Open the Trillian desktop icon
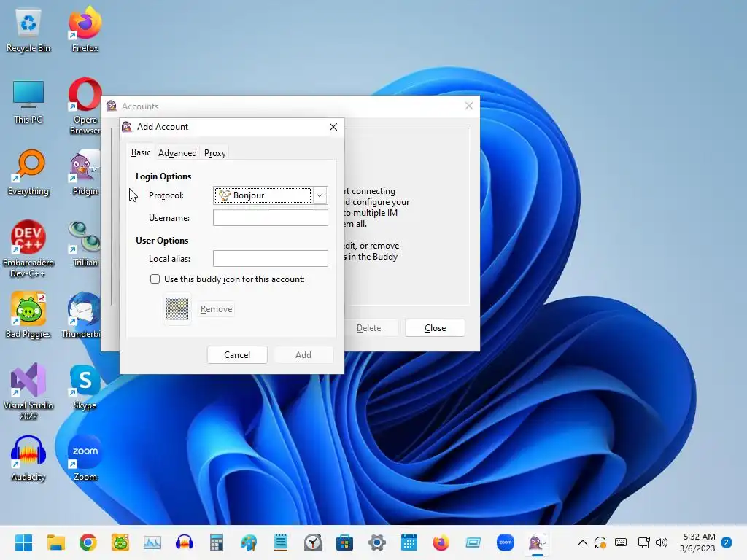 tap(85, 244)
